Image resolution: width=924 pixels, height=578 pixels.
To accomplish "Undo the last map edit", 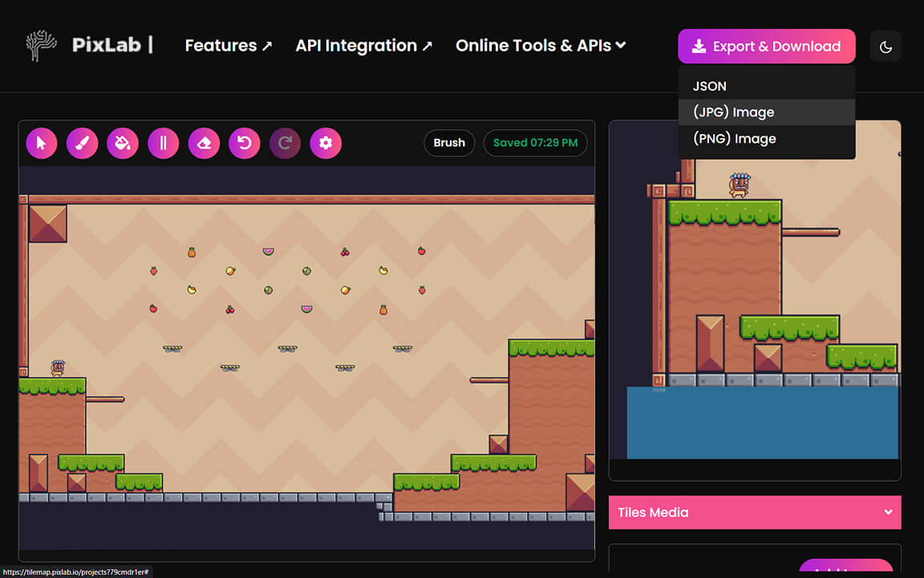I will [x=244, y=143].
